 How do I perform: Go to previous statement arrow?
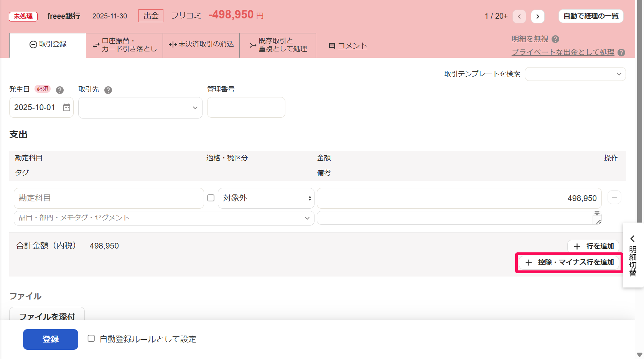click(519, 16)
